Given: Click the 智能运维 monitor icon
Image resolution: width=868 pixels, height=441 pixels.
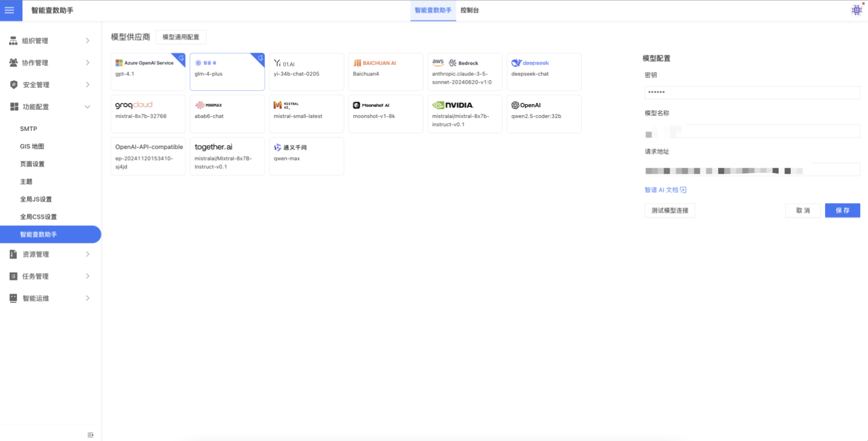Looking at the screenshot, I should tap(13, 298).
